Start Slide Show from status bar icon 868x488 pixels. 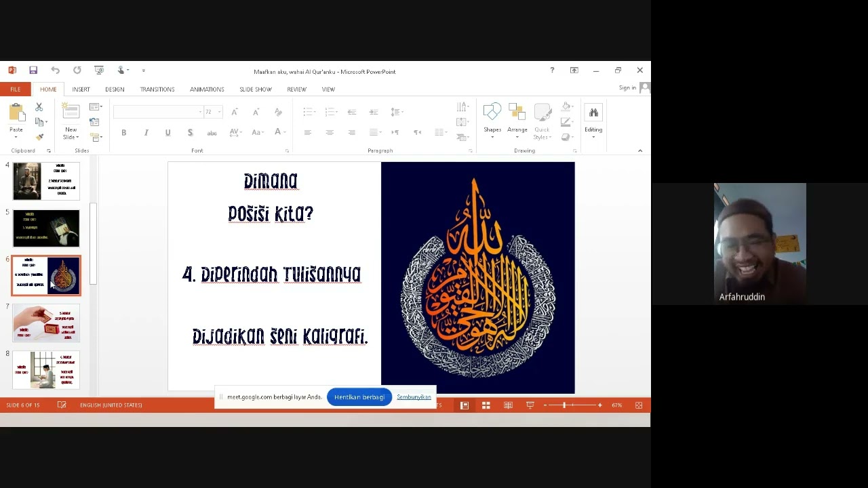[x=530, y=405]
